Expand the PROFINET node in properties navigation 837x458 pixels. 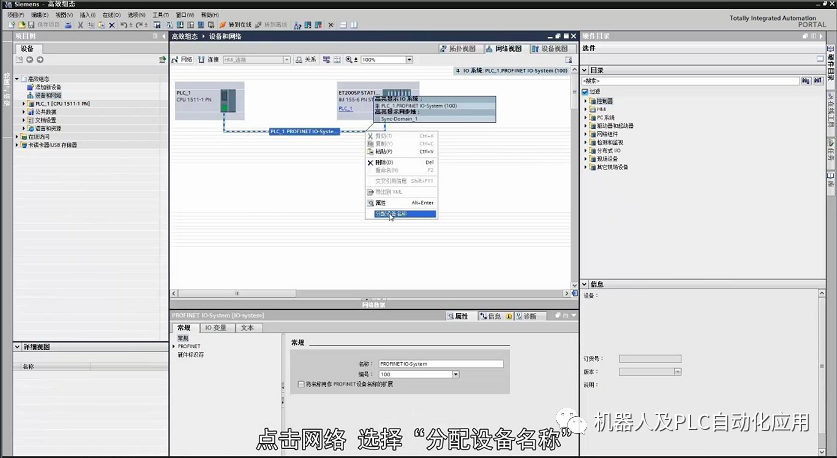pos(174,346)
